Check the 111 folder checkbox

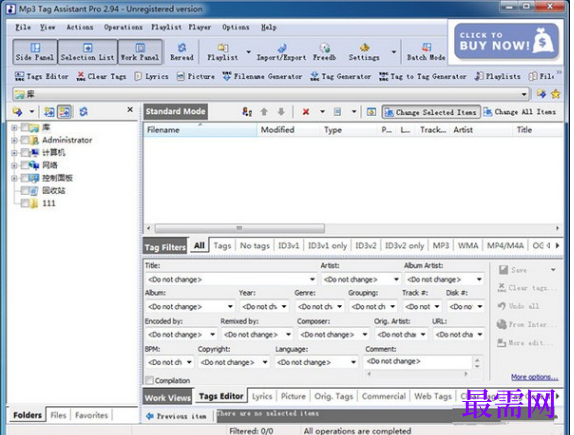point(25,203)
